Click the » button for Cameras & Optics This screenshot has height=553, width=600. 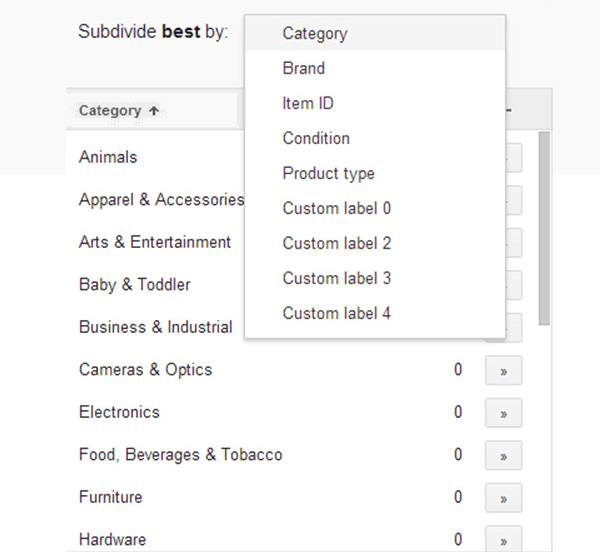click(x=503, y=371)
